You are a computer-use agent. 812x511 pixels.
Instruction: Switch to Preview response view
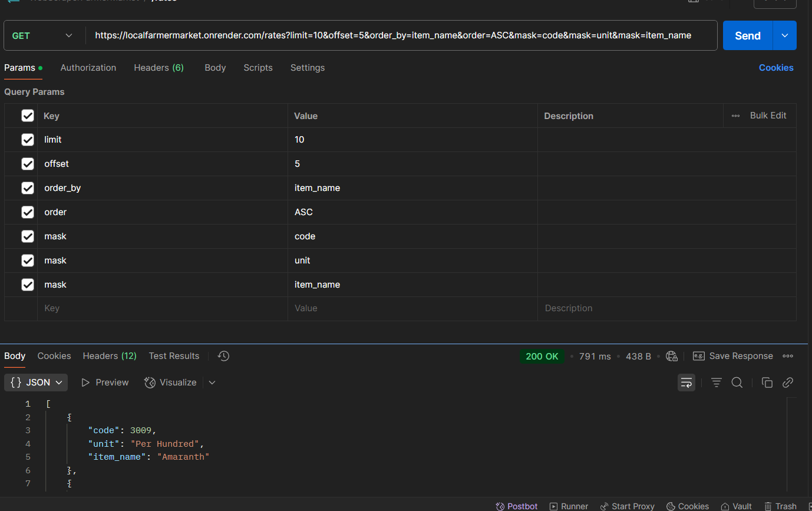tap(105, 383)
